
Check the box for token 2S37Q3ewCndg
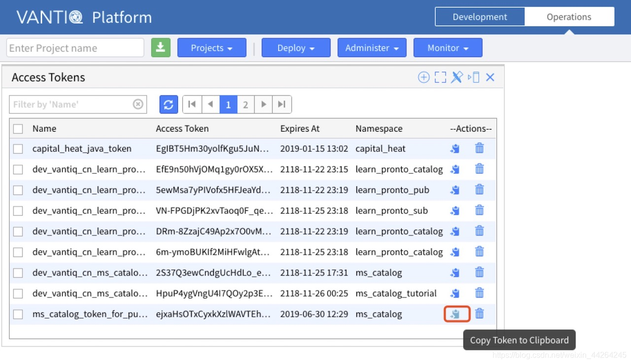pyautogui.click(x=18, y=273)
